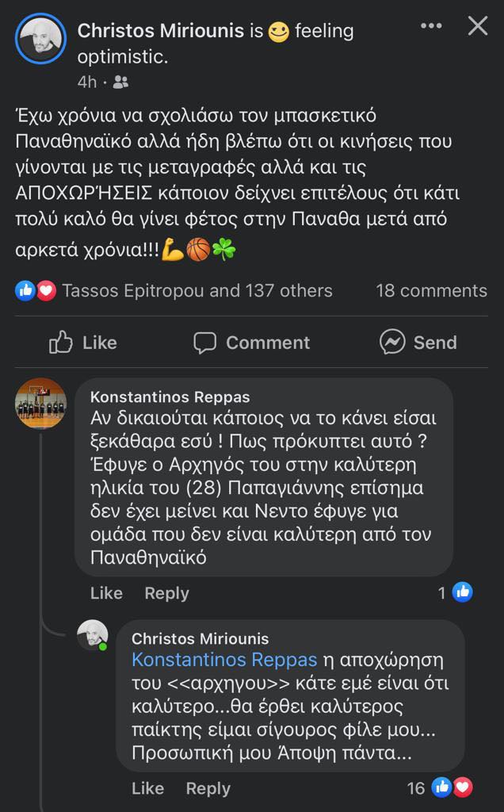This screenshot has width=504, height=812.
Task: Tap Christos Miriounis's profile picture on the post
Action: point(40,38)
